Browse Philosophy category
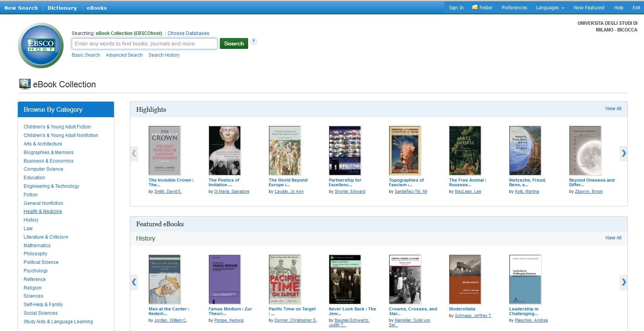Image resolution: width=644 pixels, height=331 pixels. point(35,254)
